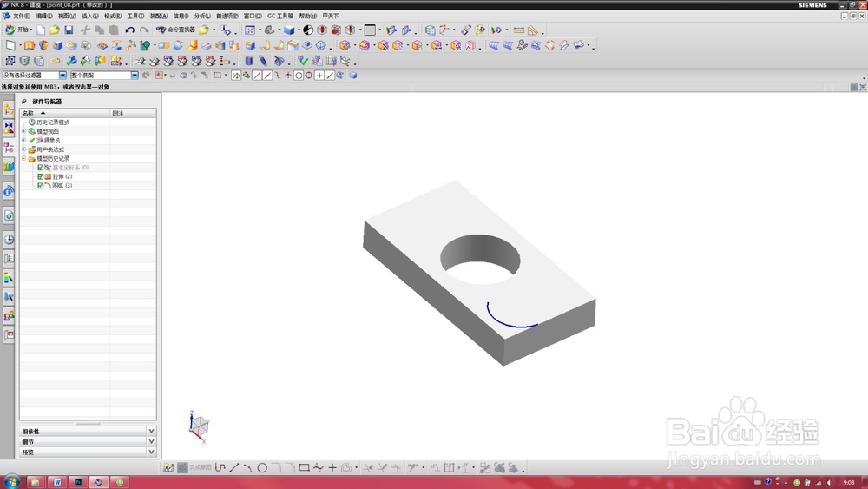Select the Line sketch tool

pos(234,467)
